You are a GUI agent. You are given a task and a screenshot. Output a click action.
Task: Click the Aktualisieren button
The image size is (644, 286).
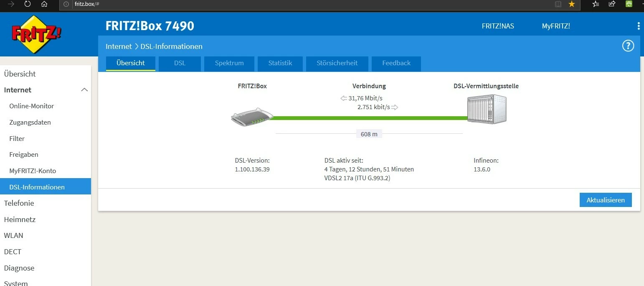point(606,200)
